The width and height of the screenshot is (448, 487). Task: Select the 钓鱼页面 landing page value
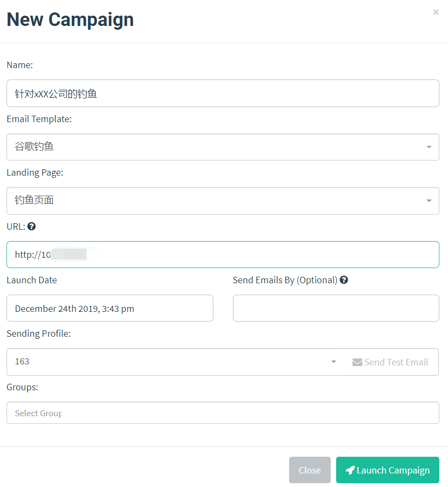(x=35, y=201)
